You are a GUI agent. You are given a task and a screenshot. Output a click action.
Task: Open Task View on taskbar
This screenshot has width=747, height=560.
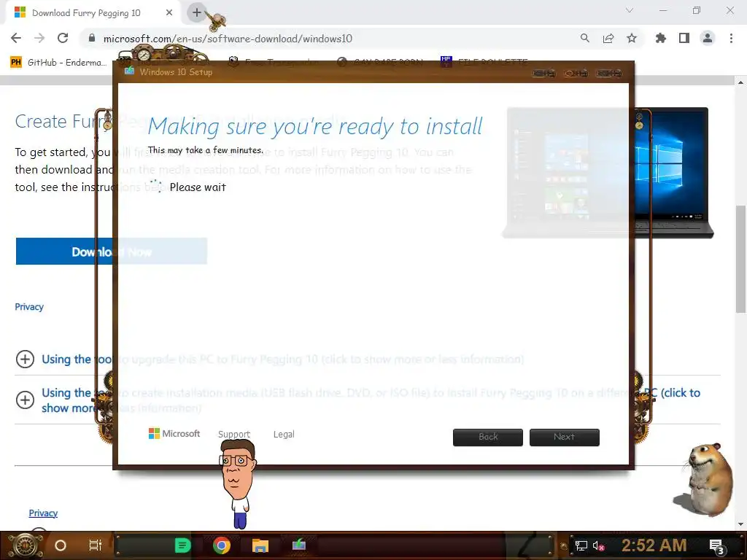[96, 545]
